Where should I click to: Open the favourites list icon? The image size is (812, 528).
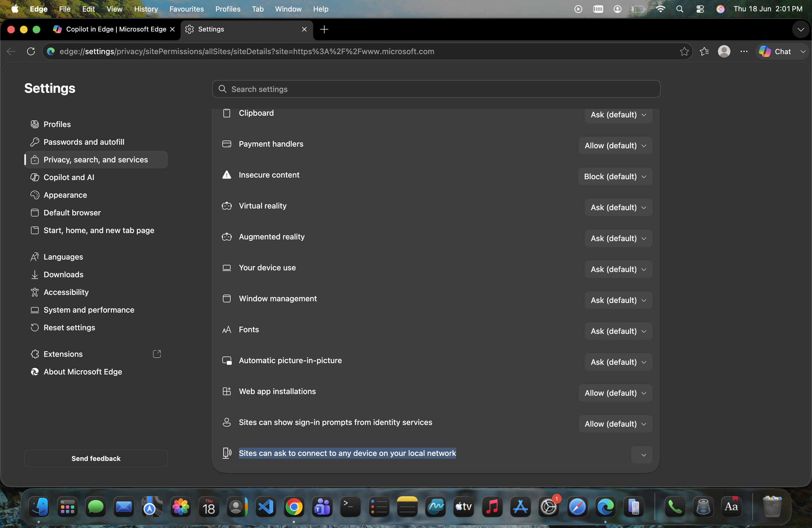(704, 52)
